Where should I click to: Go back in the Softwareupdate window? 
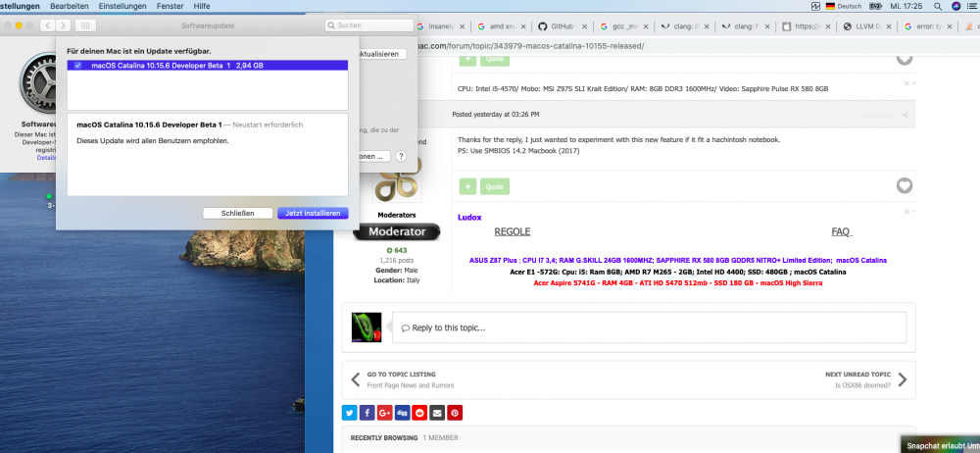tap(48, 25)
